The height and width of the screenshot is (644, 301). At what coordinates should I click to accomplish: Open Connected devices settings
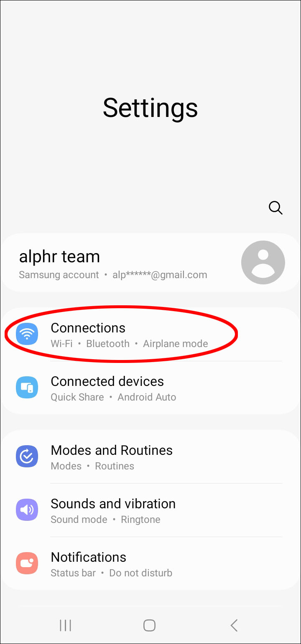150,388
